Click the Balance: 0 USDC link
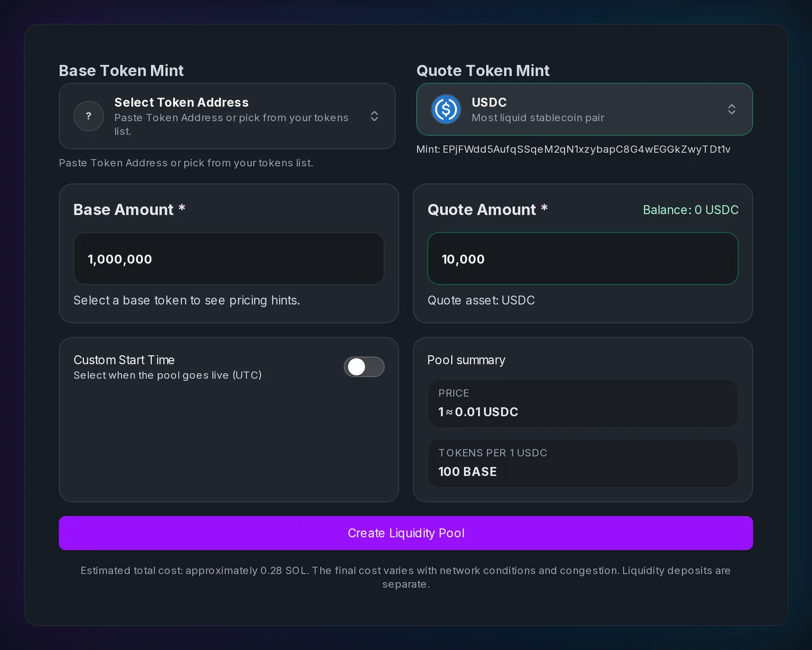Viewport: 812px width, 650px height. coord(691,210)
